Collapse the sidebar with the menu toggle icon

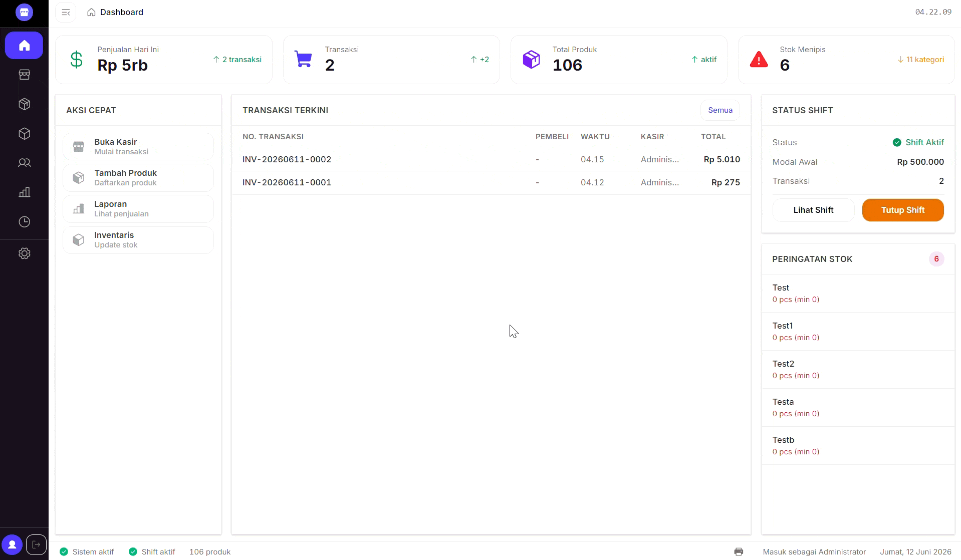[x=66, y=12]
